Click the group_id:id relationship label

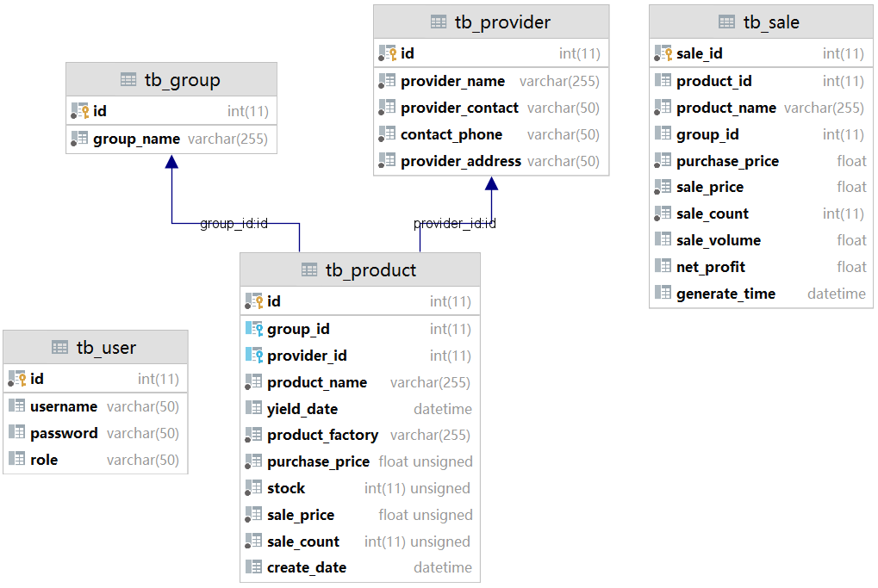(234, 224)
